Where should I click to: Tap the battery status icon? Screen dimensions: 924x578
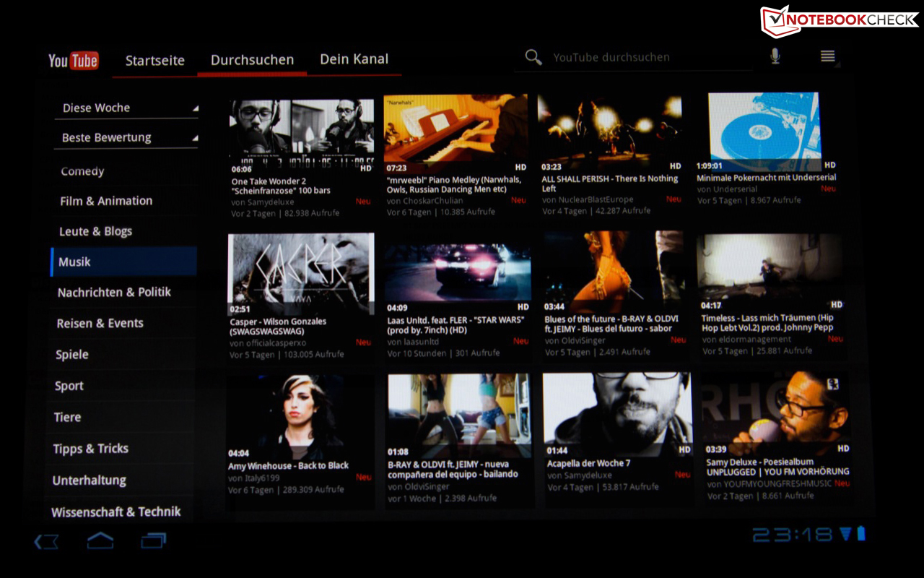[860, 534]
